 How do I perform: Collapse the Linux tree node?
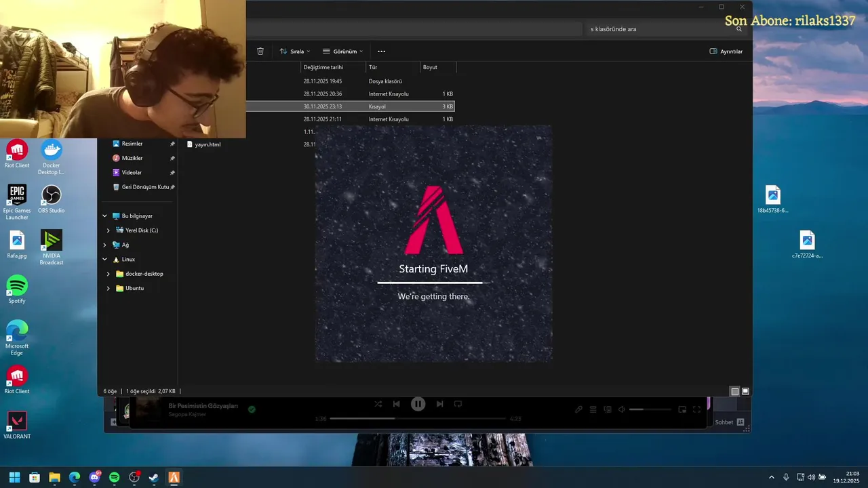pyautogui.click(x=104, y=259)
